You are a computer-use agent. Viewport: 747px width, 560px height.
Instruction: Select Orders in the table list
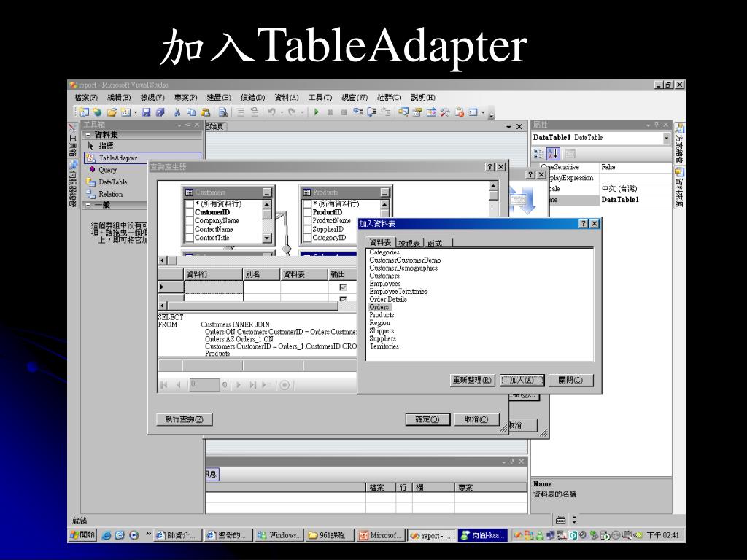tap(379, 307)
